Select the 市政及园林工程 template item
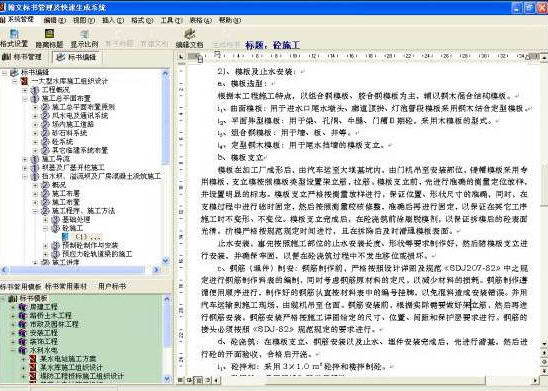This screenshot has width=548, height=391. (54, 324)
